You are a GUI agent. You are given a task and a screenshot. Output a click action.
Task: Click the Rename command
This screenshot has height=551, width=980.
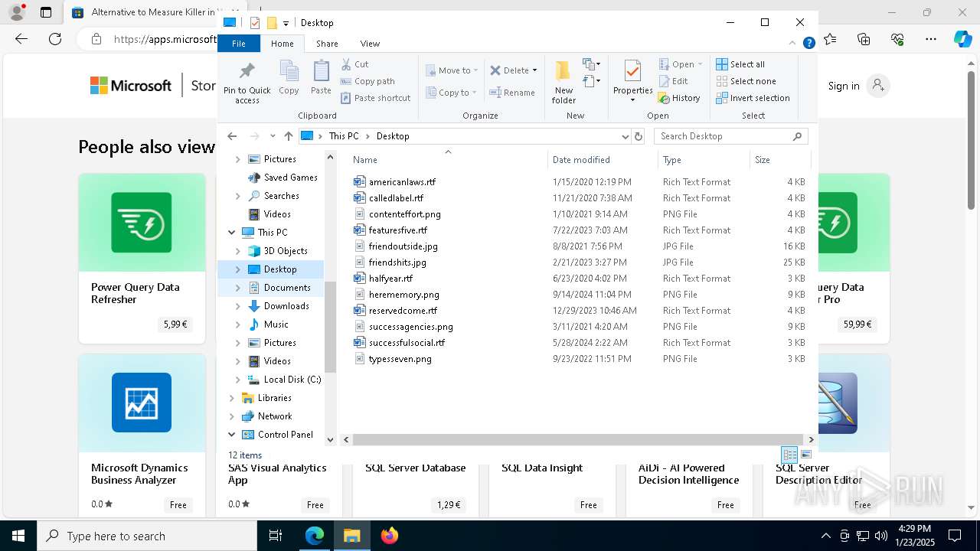[x=512, y=93]
